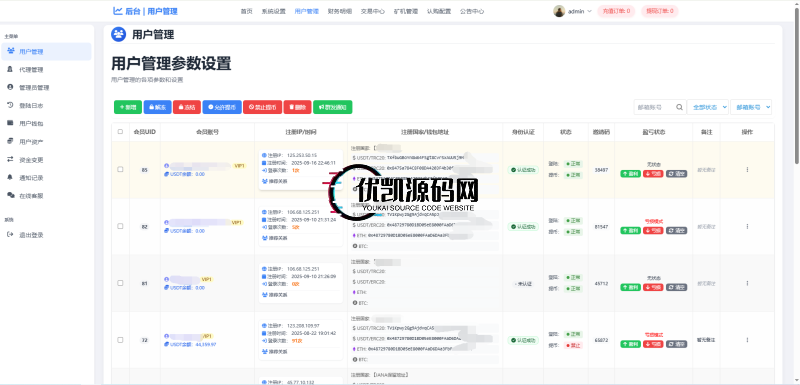Viewport: 800px width, 385px height.
Task: Open 公告中心 in the top navigation
Action: pos(472,11)
